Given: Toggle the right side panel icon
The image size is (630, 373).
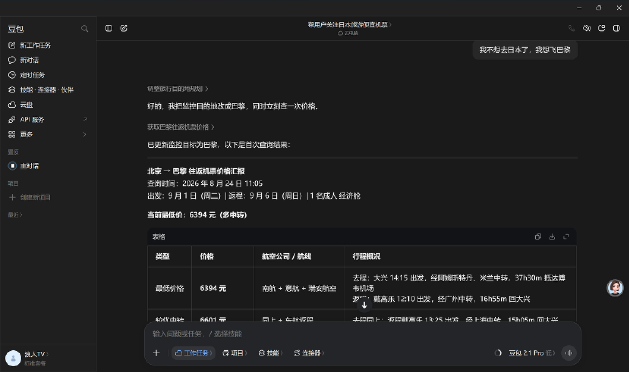Looking at the screenshot, I should coord(616,28).
